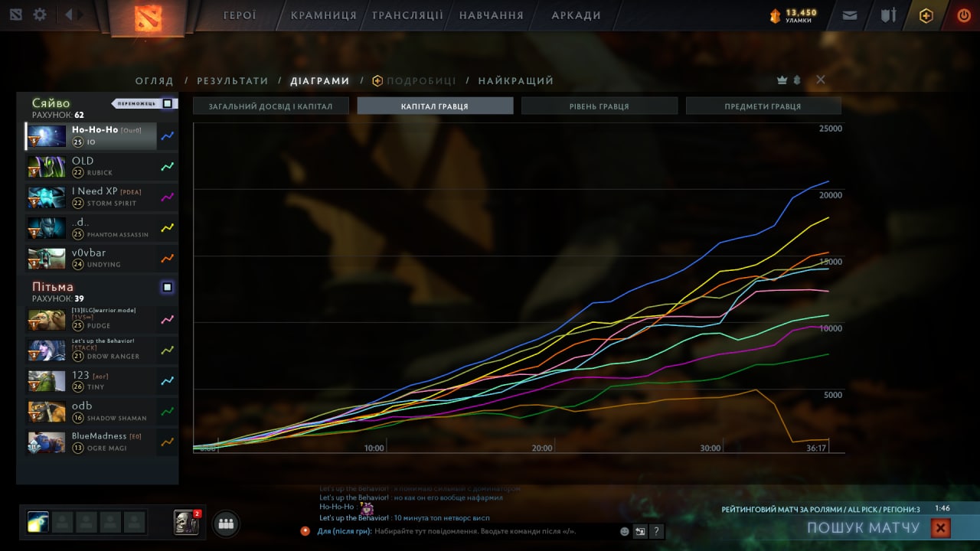The width and height of the screenshot is (980, 551).
Task: Cancel match search with the orange X
Action: [941, 527]
